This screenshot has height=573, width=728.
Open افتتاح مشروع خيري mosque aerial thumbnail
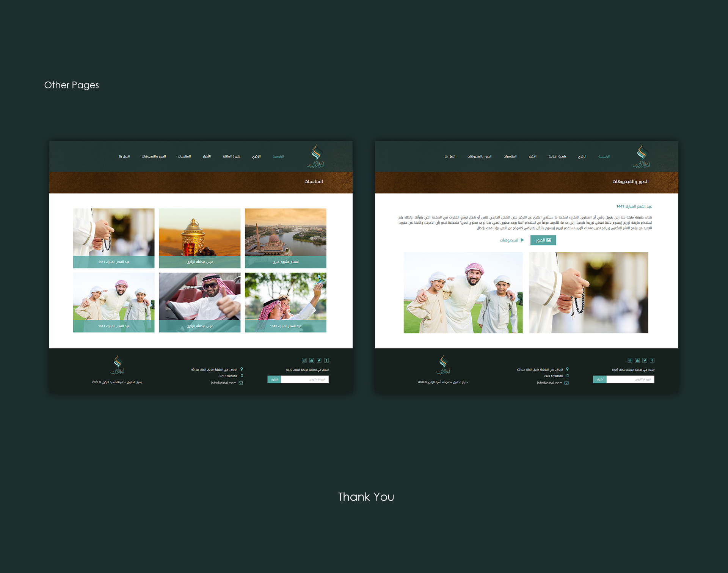286,238
